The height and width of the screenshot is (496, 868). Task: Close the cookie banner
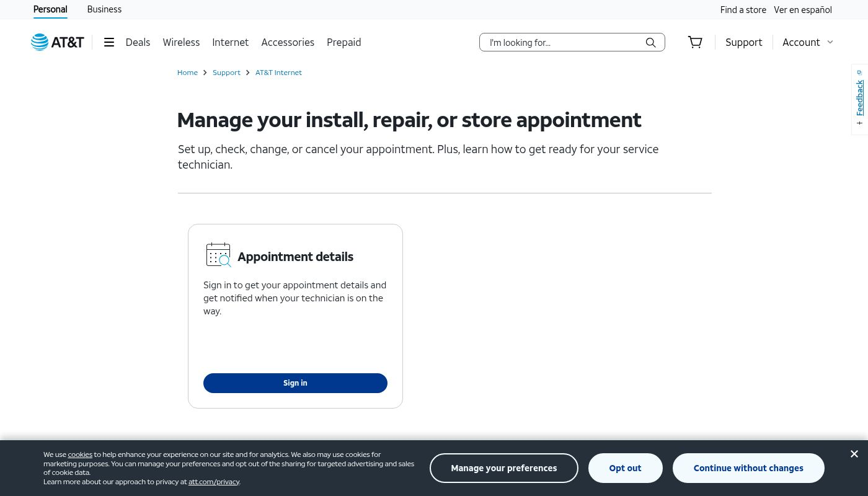coord(854,454)
